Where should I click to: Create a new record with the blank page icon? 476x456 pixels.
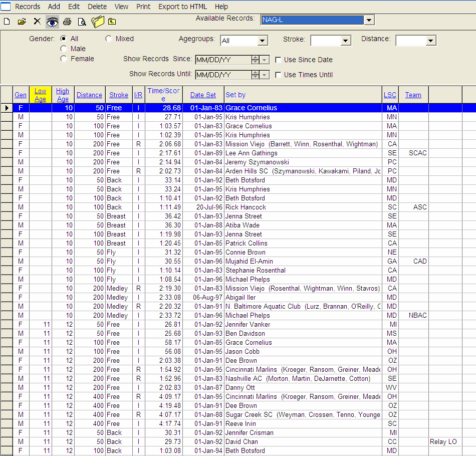click(7, 22)
